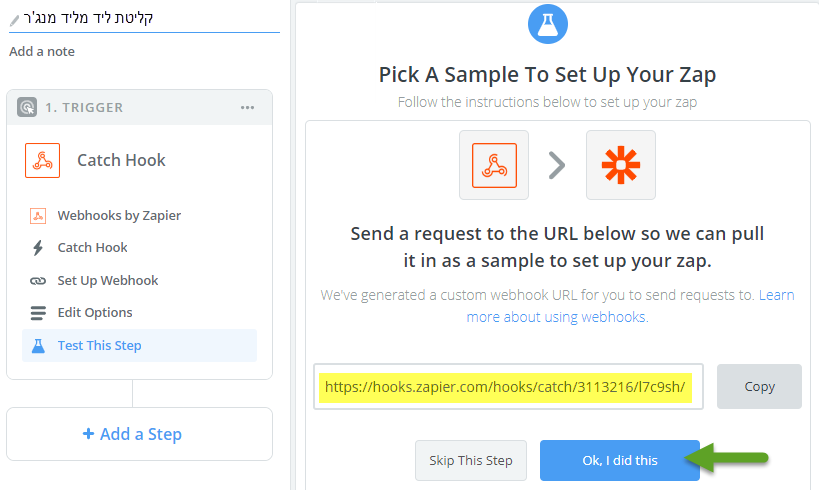The height and width of the screenshot is (490, 819).
Task: Click the link icon beside Set Up Webhook
Action: [38, 281]
